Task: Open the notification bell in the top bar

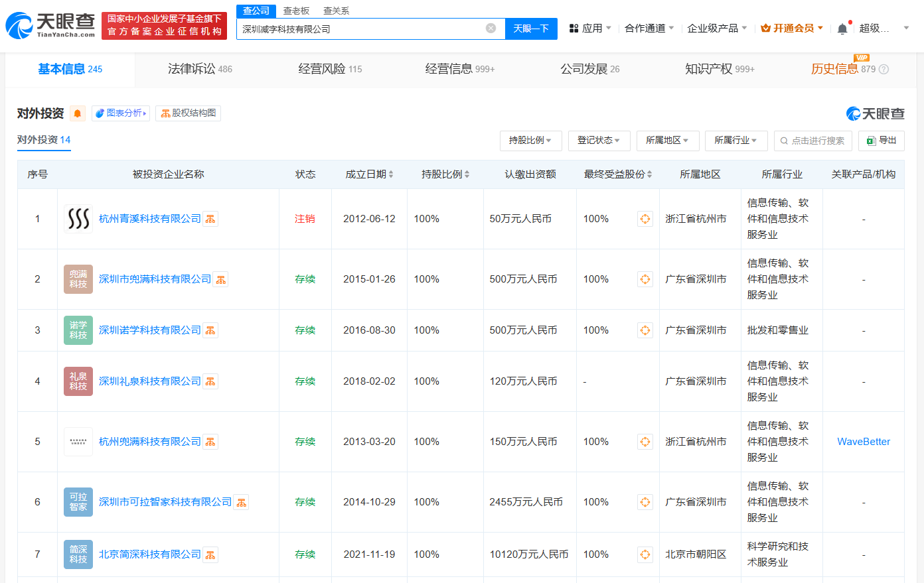Action: [x=842, y=28]
